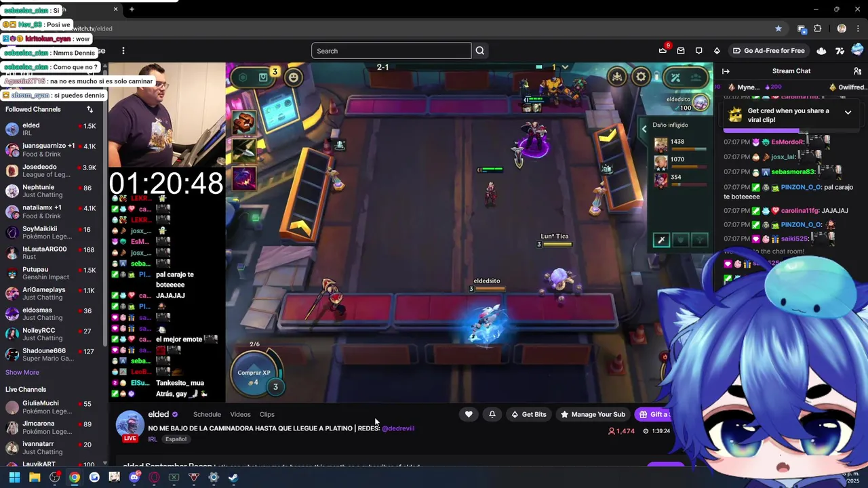868x488 pixels.
Task: Open Chrome extensions puzzle icon
Action: [x=817, y=28]
